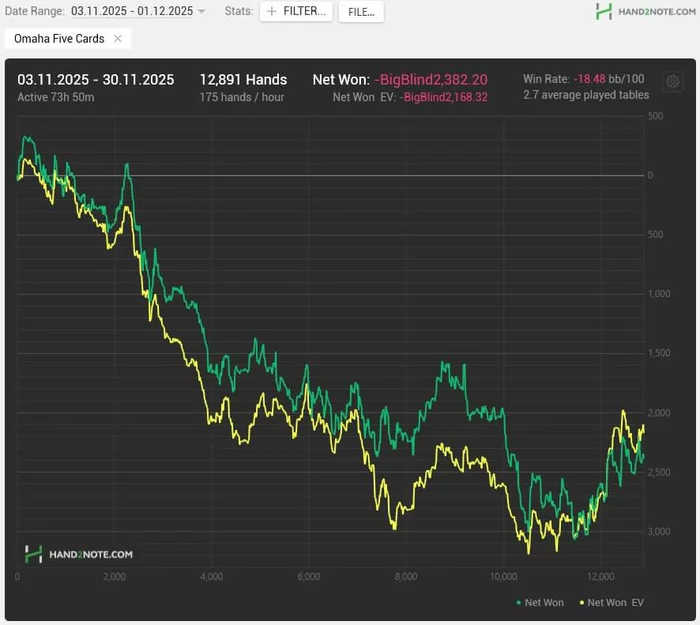Screen dimensions: 700x625
Task: Click the Hand2Note.com watermark in chart
Action: pyautogui.click(x=78, y=553)
